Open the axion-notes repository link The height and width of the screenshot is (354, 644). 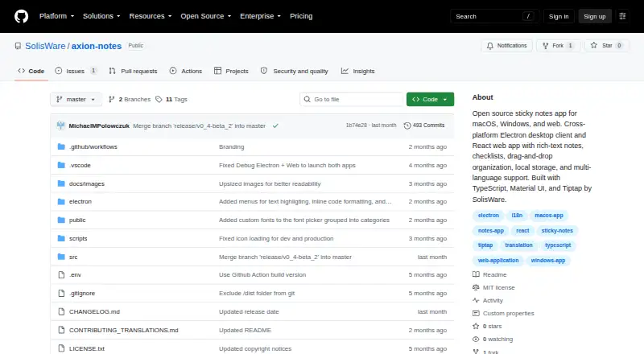(97, 46)
